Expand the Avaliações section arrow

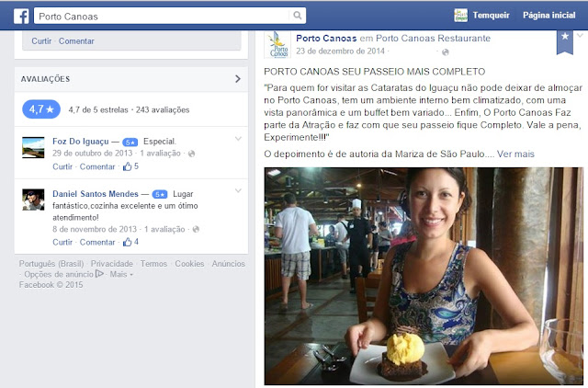click(x=238, y=79)
